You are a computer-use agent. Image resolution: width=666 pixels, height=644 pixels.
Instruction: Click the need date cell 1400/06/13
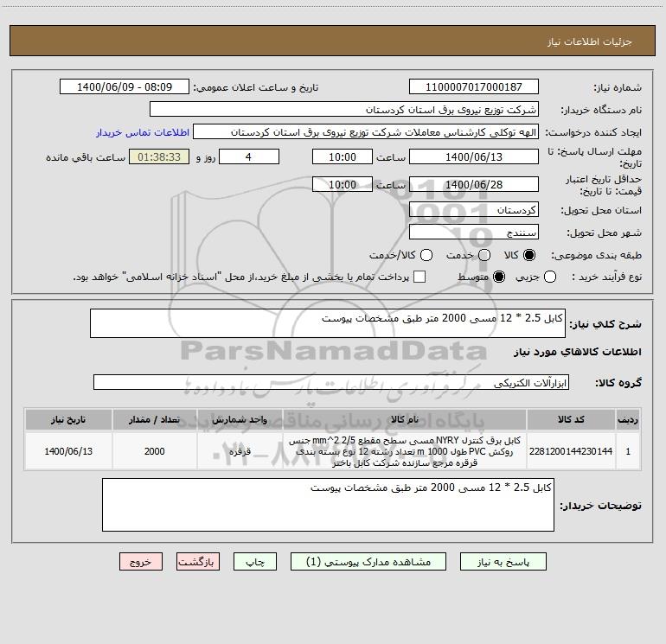(68, 451)
